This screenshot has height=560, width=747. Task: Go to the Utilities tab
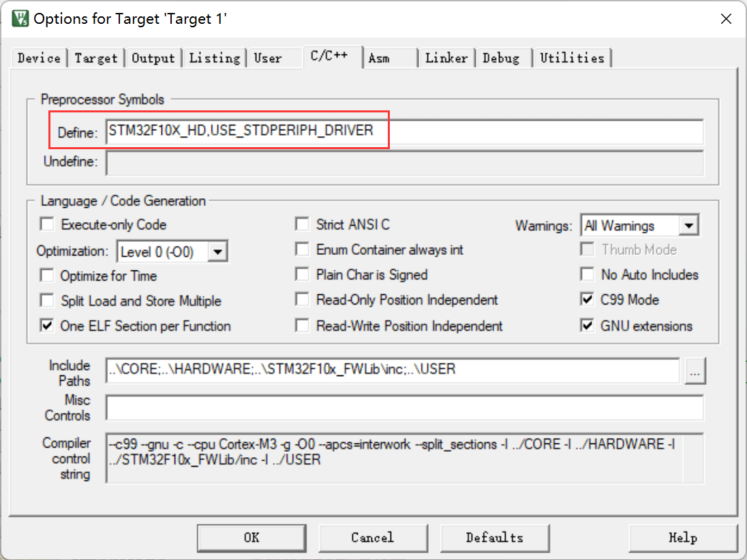572,58
